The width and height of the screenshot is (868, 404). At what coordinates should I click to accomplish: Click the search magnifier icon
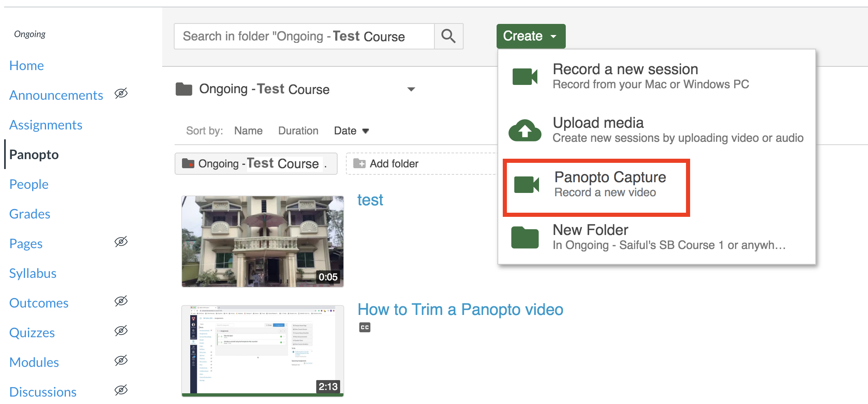click(x=448, y=36)
